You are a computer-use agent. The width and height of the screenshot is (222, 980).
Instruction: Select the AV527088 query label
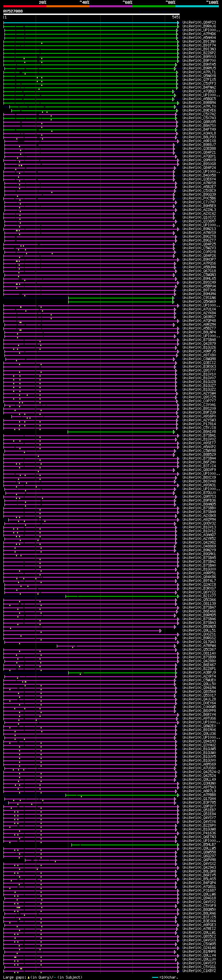point(13,11)
